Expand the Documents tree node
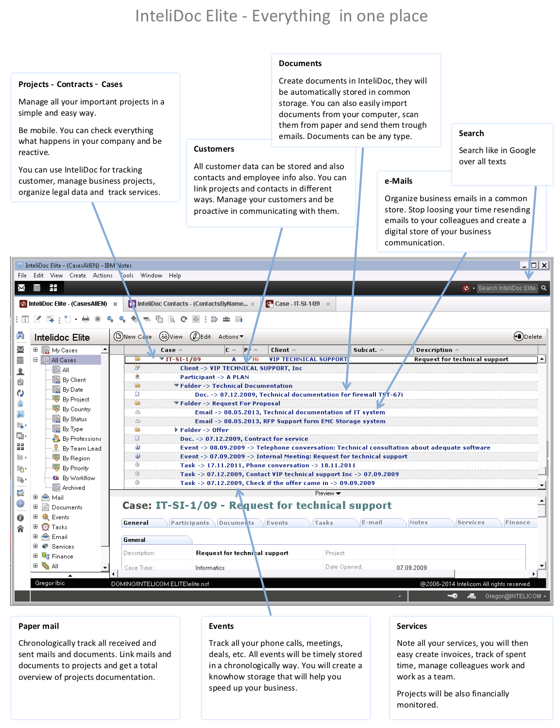The width and height of the screenshot is (560, 728). click(35, 507)
